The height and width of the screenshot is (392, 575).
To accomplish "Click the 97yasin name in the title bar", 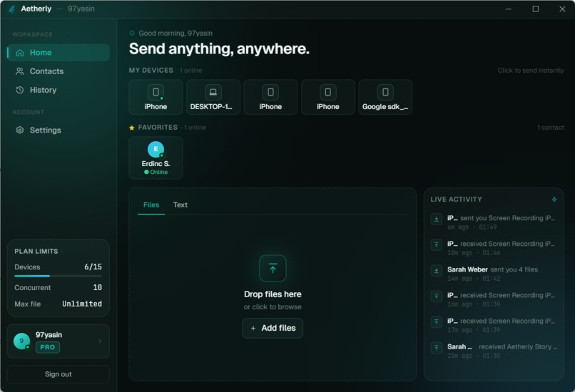I will 81,9.
